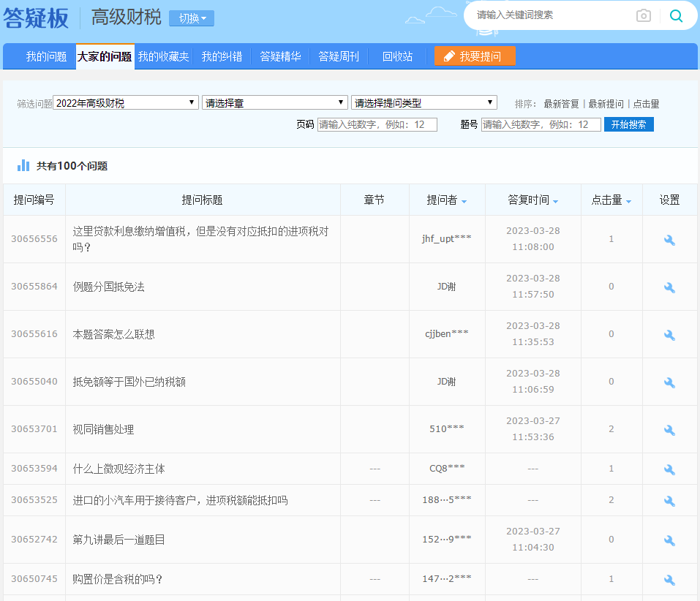Switch to 我的问题 tab
Image resolution: width=700 pixels, height=601 pixels.
click(46, 56)
